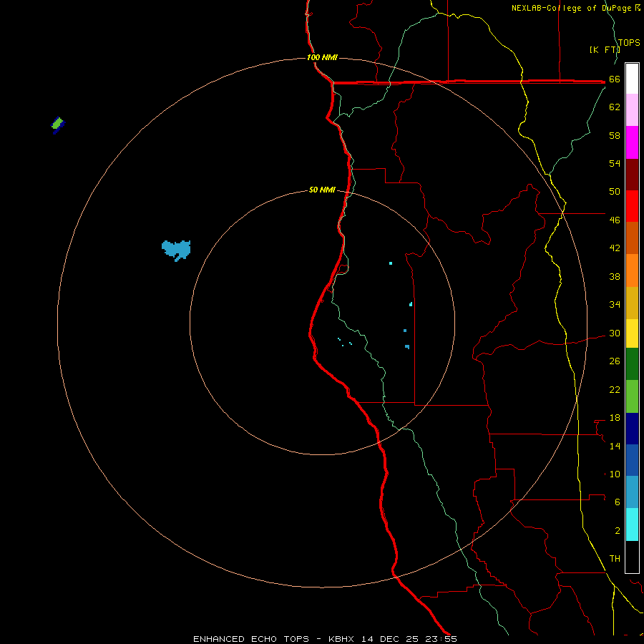644x644 pixels.
Task: Click the "38" legend value label
Action: [x=615, y=277]
